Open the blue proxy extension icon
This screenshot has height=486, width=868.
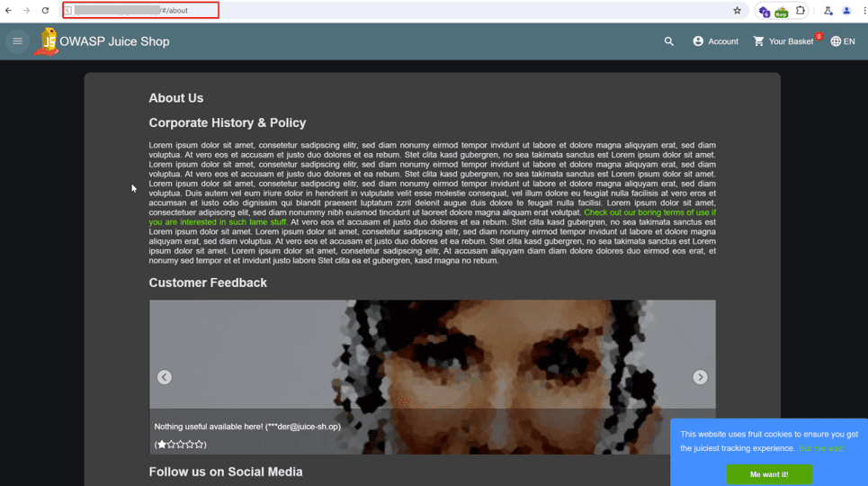pyautogui.click(x=765, y=11)
